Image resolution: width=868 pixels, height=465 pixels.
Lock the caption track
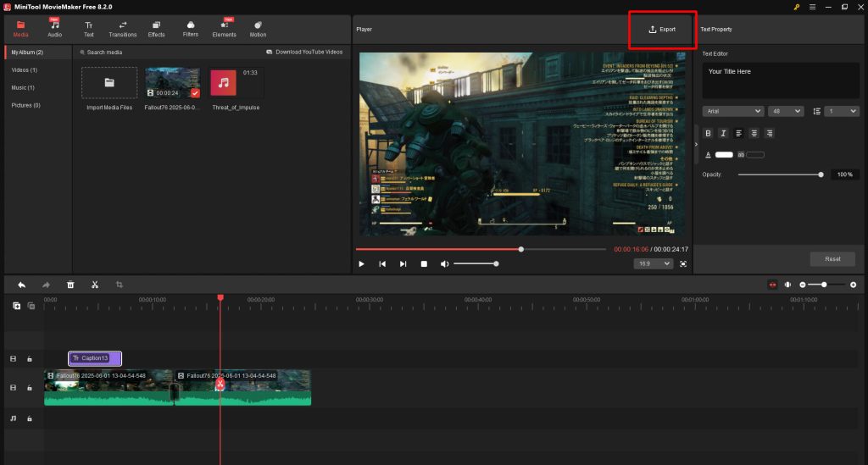point(30,359)
